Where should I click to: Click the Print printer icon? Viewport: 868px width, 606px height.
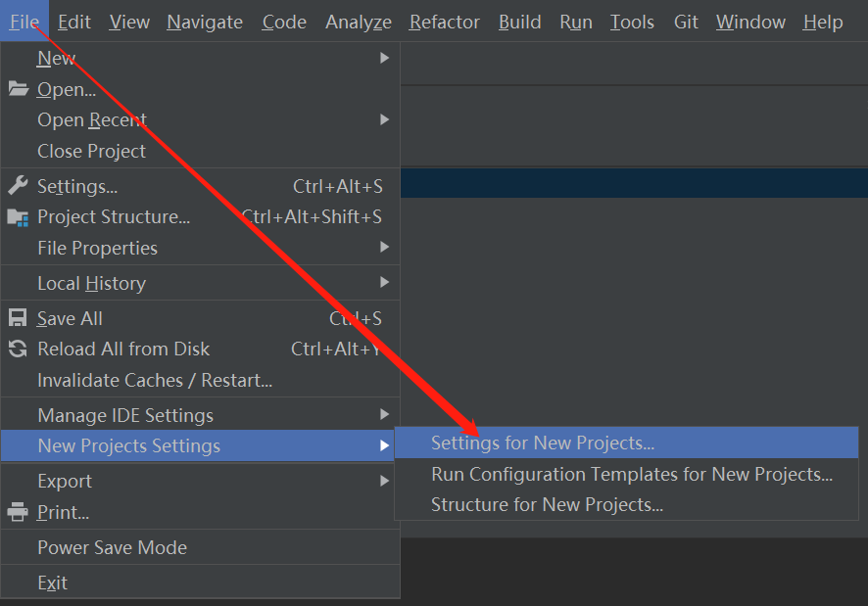click(x=18, y=512)
